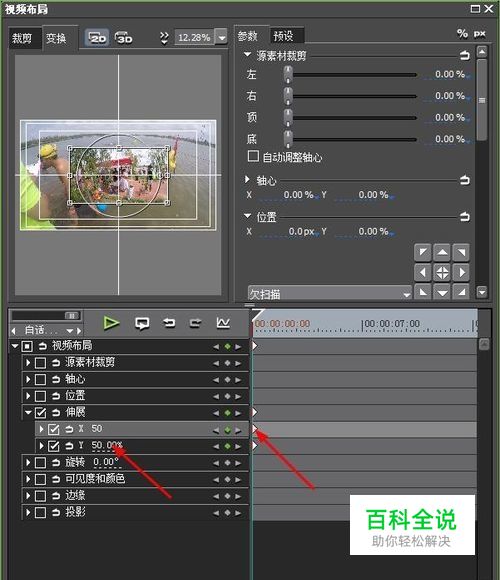Click timeline ruler at 00:00:07:00
This screenshot has height=580, width=500.
coord(391,324)
